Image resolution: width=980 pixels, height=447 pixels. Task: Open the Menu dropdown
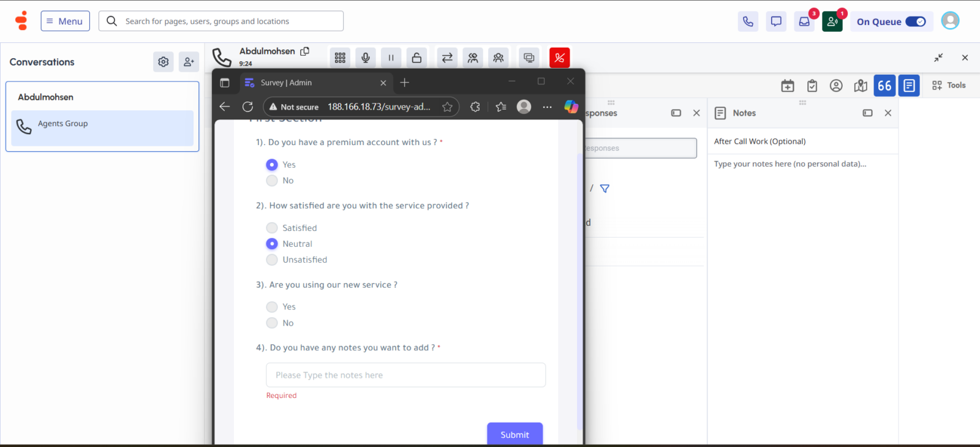66,21
